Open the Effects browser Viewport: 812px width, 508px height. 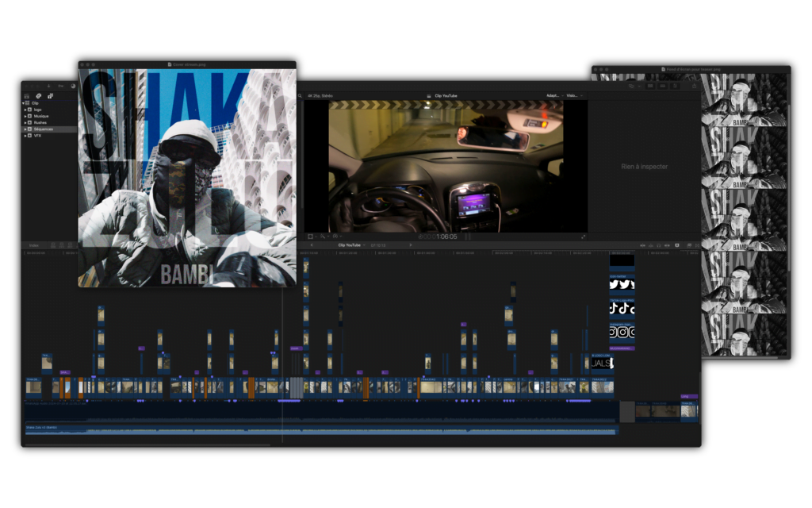[689, 245]
